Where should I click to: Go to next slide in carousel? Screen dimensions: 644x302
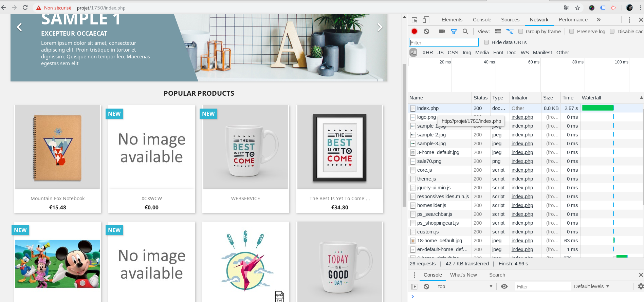tap(380, 27)
